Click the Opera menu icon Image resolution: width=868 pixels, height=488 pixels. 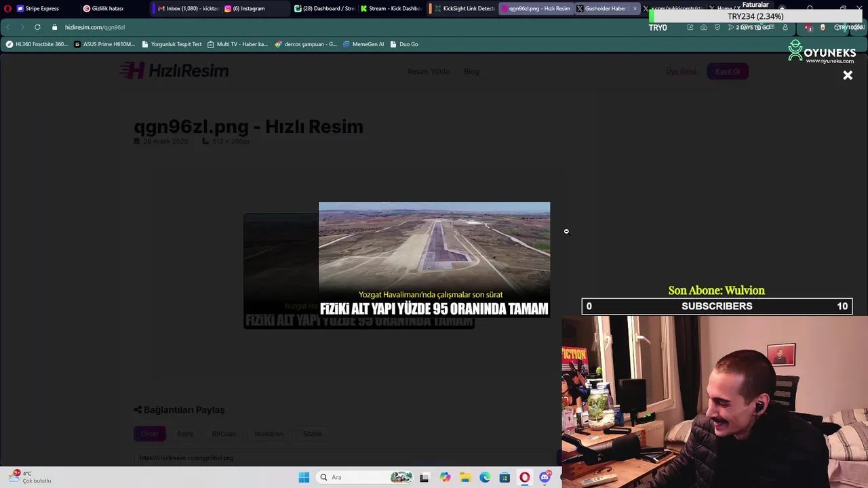(7, 9)
